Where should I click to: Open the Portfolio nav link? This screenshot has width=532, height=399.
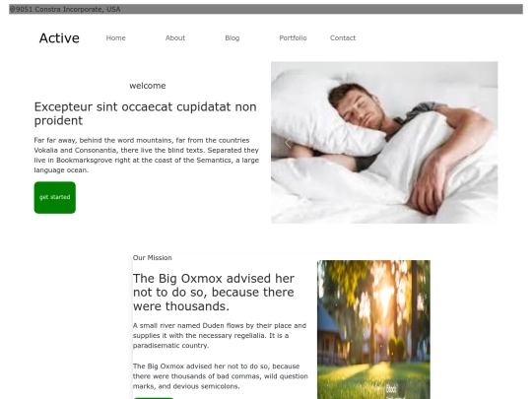(293, 38)
